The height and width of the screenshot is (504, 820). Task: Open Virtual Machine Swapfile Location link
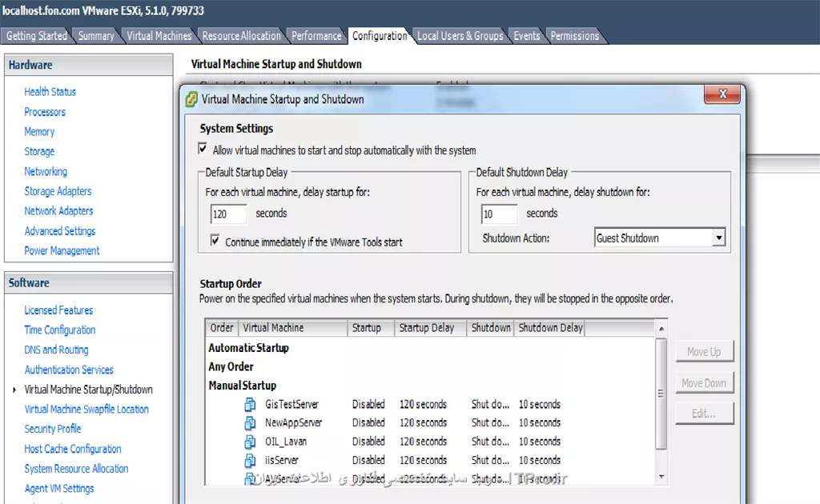pyautogui.click(x=86, y=410)
